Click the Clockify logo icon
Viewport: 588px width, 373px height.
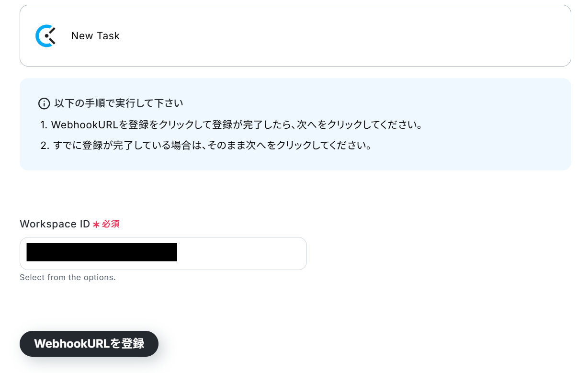tap(46, 36)
